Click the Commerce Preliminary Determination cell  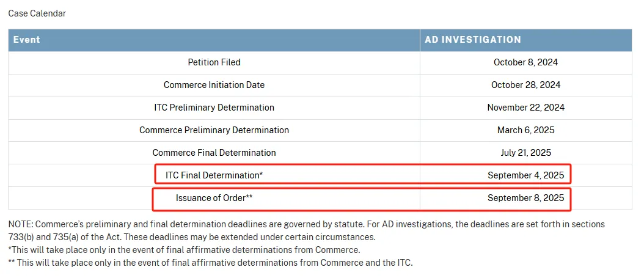(214, 130)
